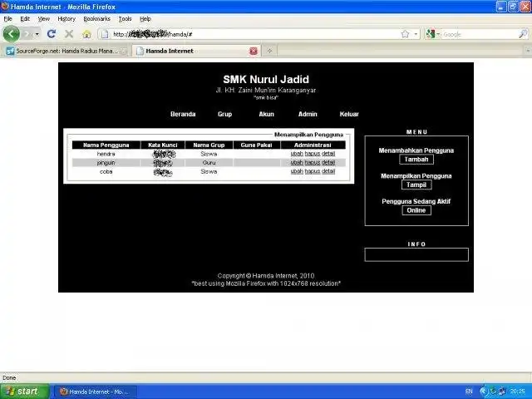
Task: Click the Online button
Action: point(416,210)
